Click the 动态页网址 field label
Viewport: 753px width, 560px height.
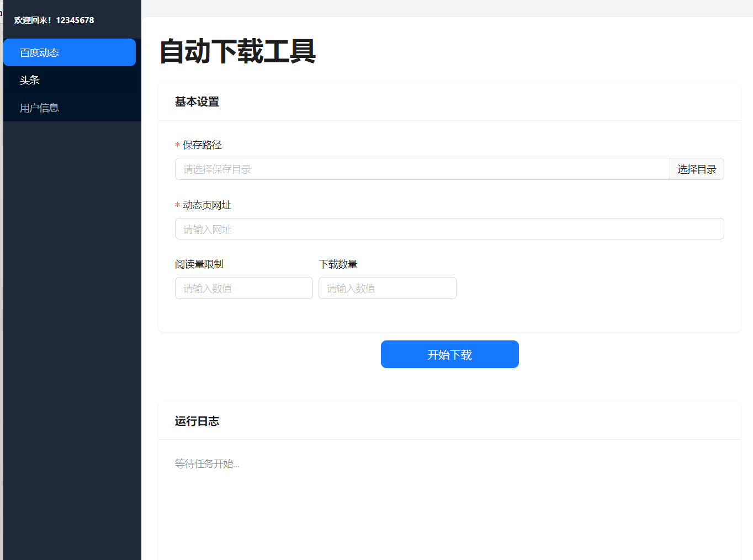click(206, 205)
